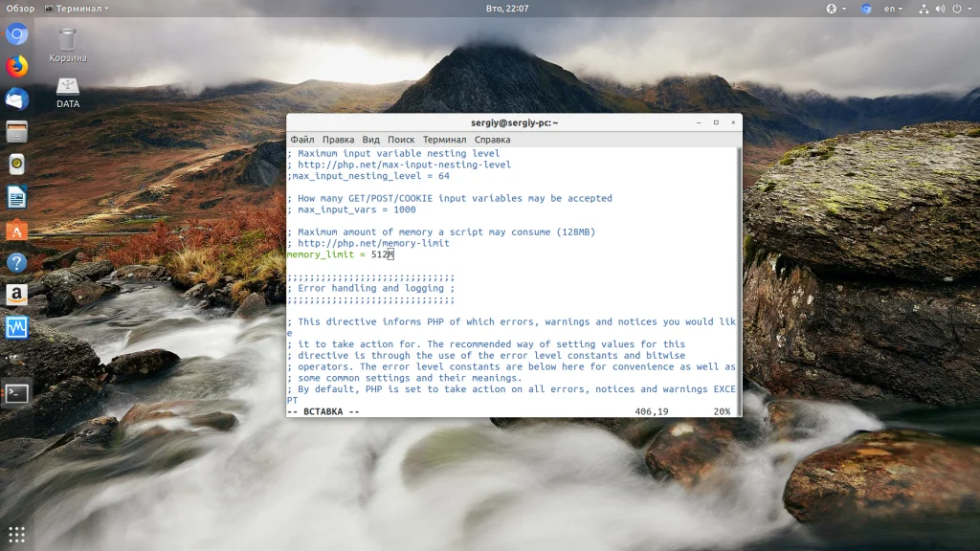This screenshot has width=980, height=551.
Task: Show applications grid button
Action: pyautogui.click(x=17, y=535)
